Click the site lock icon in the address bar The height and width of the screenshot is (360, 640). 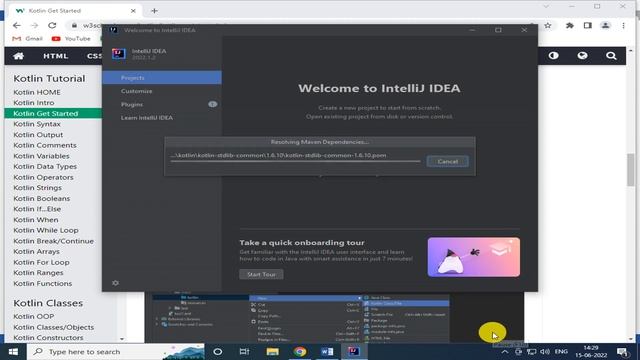pos(74,25)
